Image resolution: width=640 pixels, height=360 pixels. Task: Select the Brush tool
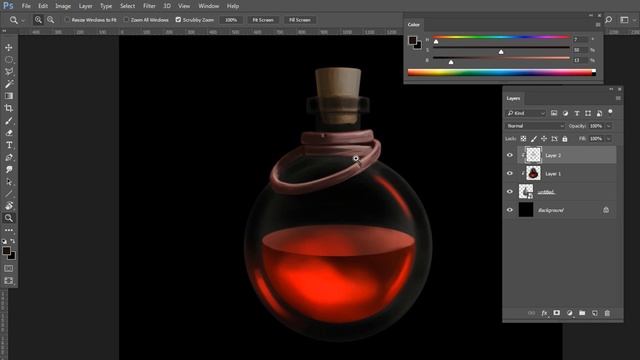click(9, 121)
